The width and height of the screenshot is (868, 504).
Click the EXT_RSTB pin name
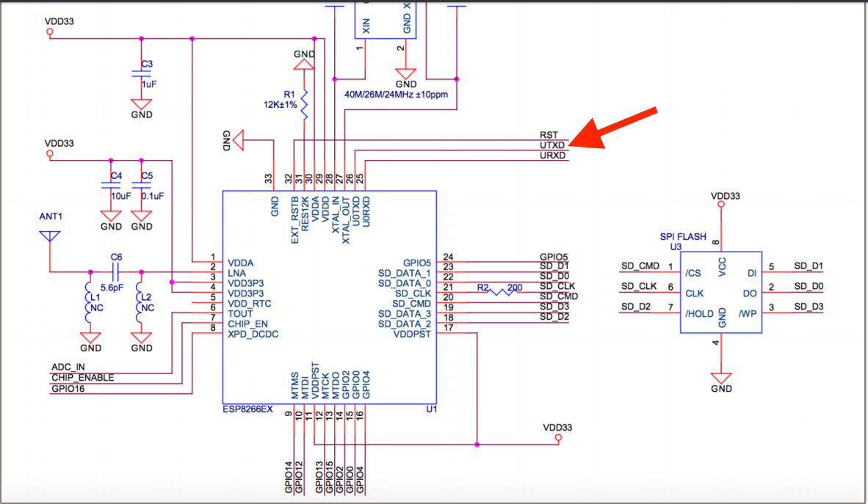(x=294, y=219)
